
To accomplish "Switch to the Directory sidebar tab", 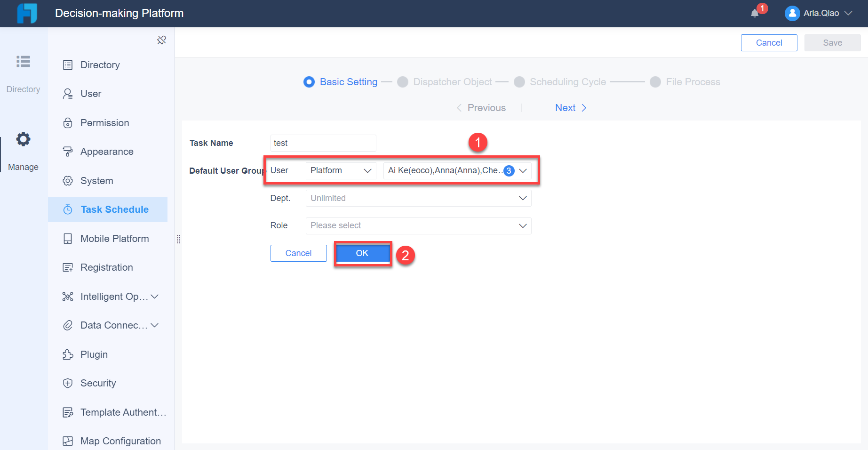I will click(x=23, y=73).
